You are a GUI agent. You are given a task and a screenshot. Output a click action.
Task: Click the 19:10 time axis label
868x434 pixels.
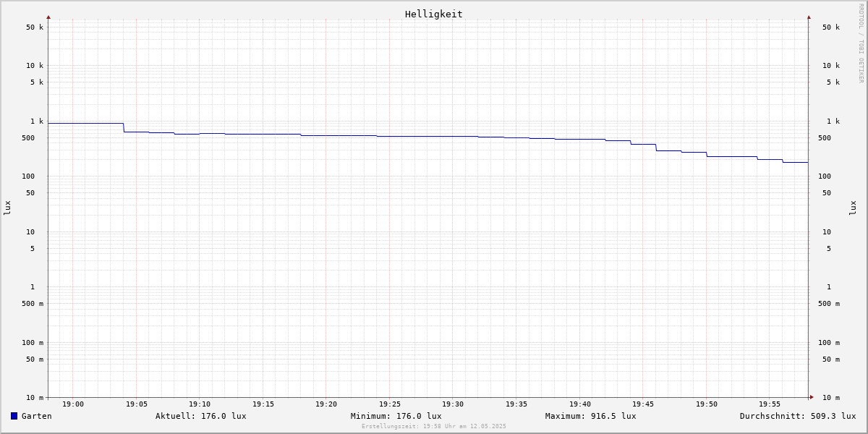coord(200,404)
